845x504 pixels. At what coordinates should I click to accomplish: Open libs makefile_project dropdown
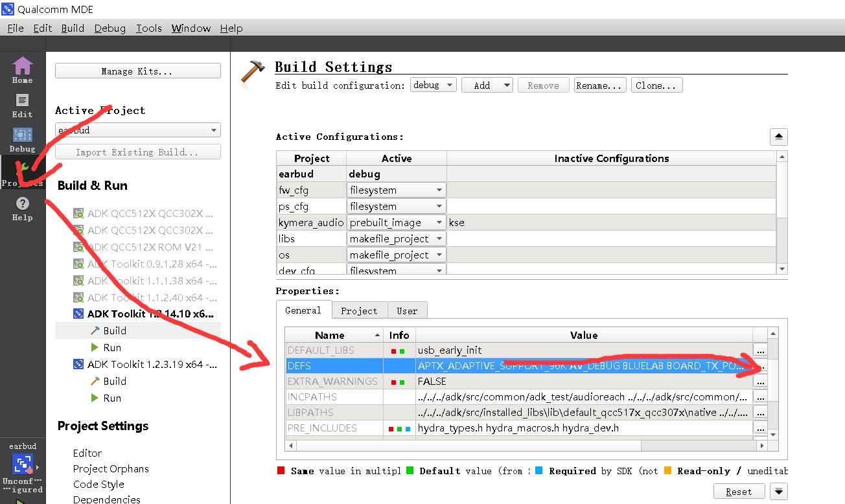point(396,239)
